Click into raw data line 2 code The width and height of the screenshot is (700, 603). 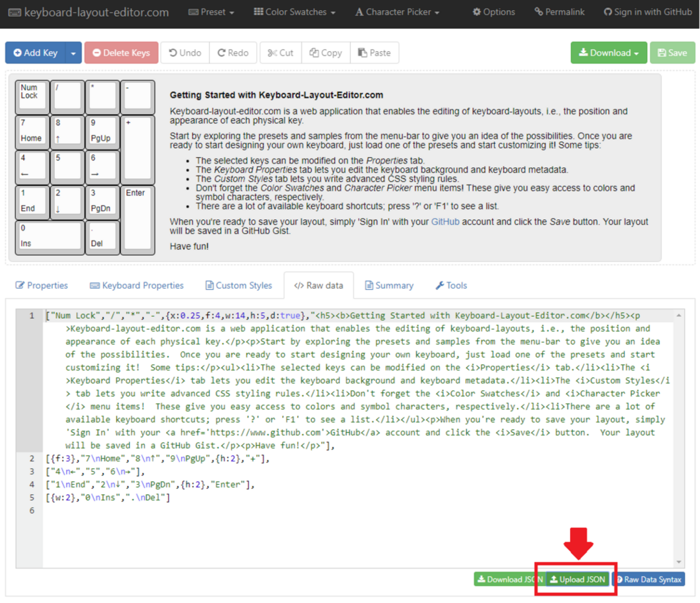[158, 459]
